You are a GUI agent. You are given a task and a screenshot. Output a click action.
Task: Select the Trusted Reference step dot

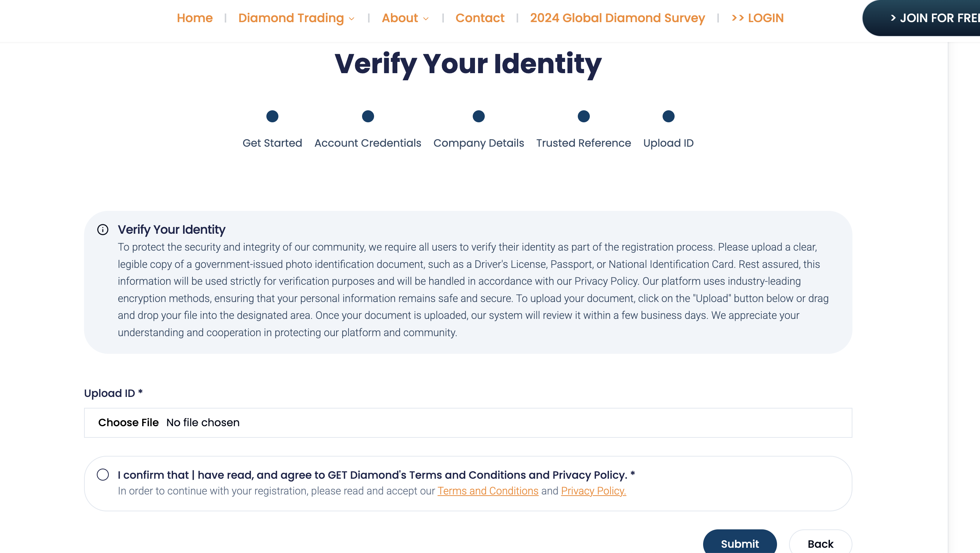(x=583, y=116)
